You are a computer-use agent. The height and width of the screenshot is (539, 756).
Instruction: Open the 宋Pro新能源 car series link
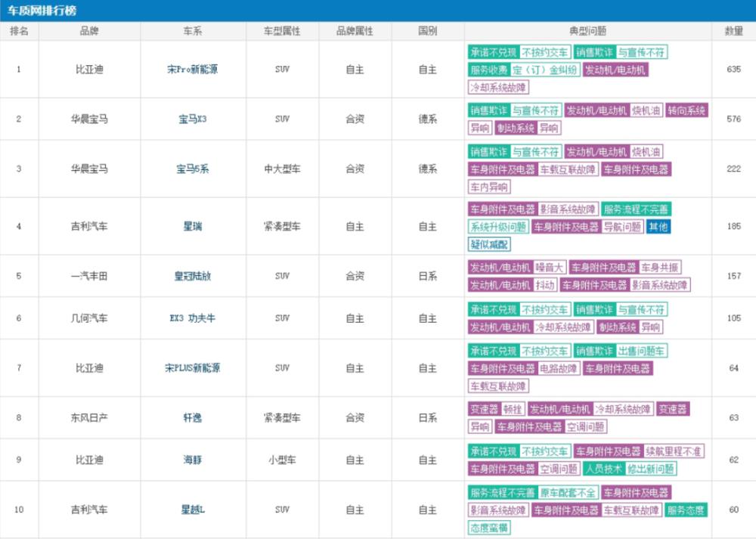click(192, 70)
